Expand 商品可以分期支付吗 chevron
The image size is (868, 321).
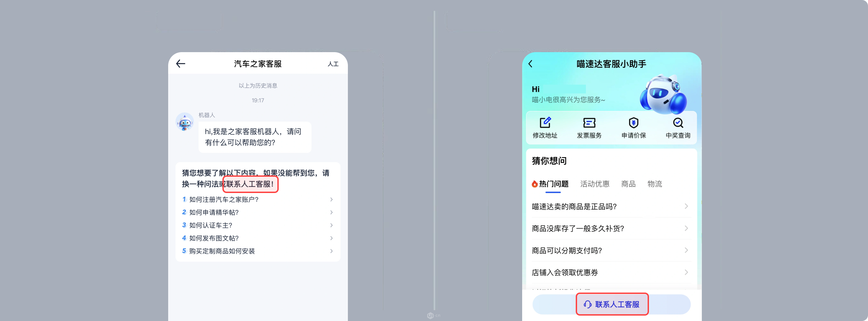[x=686, y=250]
